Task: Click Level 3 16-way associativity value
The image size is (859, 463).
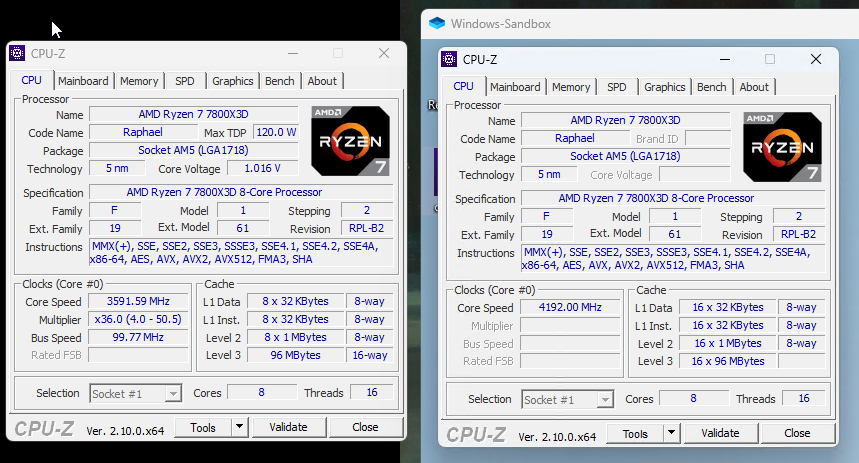Action: click(x=370, y=355)
